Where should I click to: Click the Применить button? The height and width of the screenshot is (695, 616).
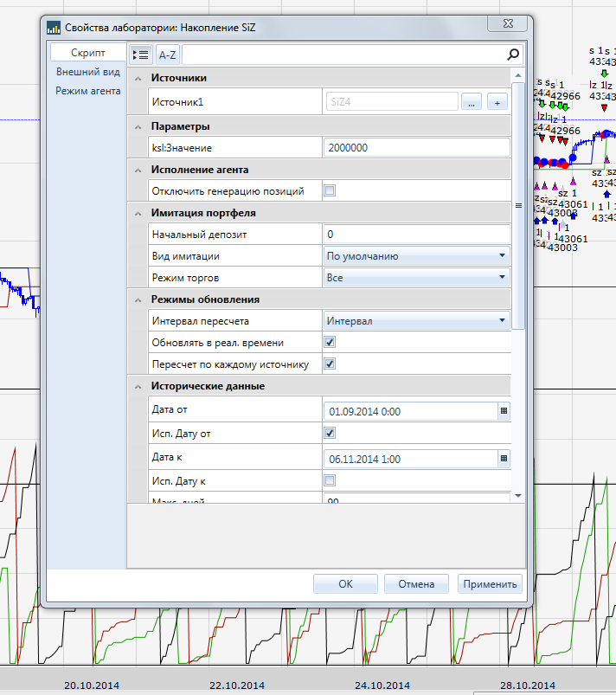pyautogui.click(x=491, y=583)
